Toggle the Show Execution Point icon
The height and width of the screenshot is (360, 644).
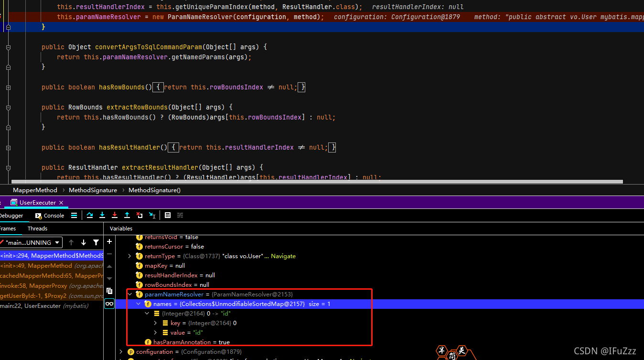(74, 215)
